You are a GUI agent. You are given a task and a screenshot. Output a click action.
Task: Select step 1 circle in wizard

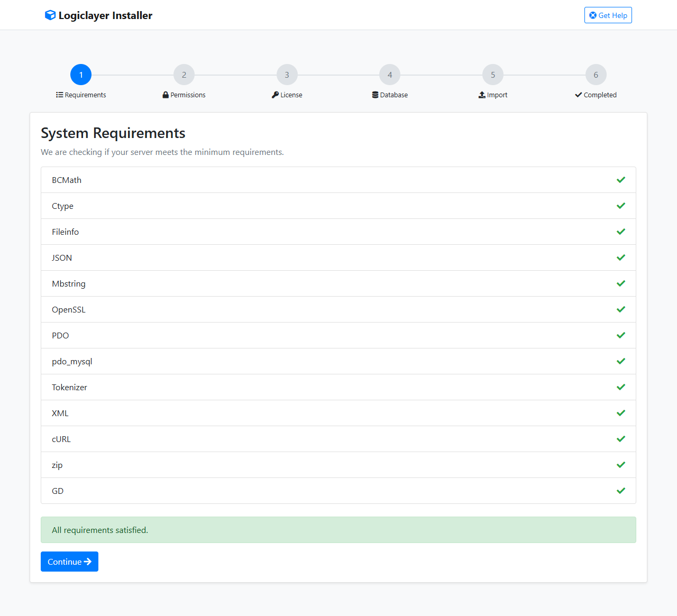tap(81, 75)
